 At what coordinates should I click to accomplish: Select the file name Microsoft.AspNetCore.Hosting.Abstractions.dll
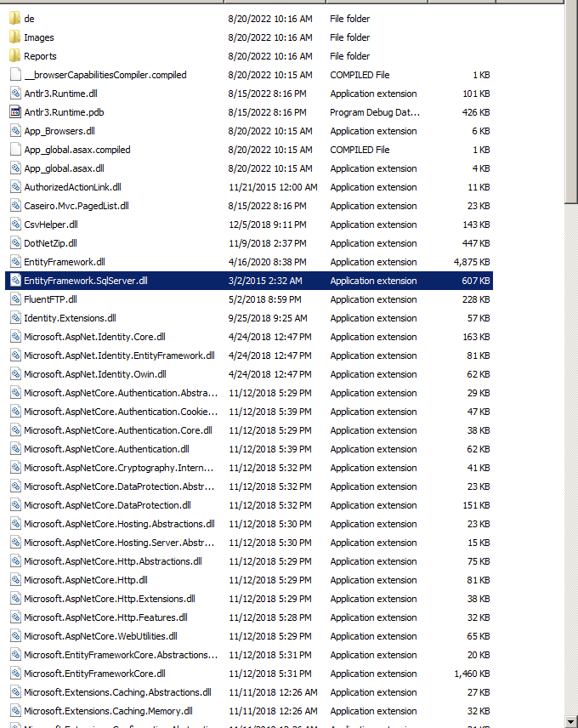point(119,524)
